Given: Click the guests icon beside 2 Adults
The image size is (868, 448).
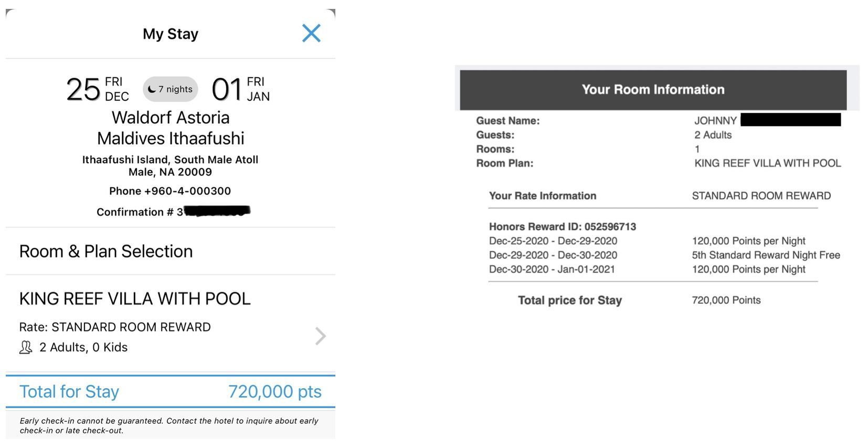Looking at the screenshot, I should click(x=26, y=347).
